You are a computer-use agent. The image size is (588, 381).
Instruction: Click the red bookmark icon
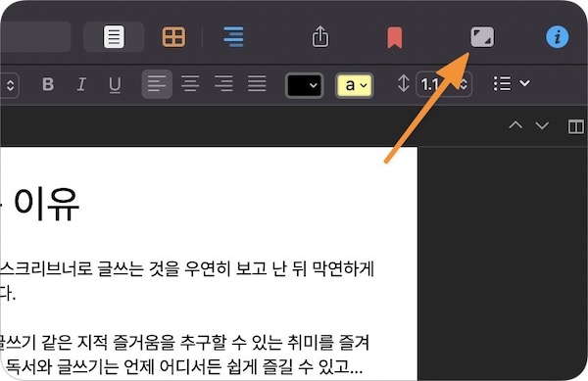pyautogui.click(x=395, y=37)
